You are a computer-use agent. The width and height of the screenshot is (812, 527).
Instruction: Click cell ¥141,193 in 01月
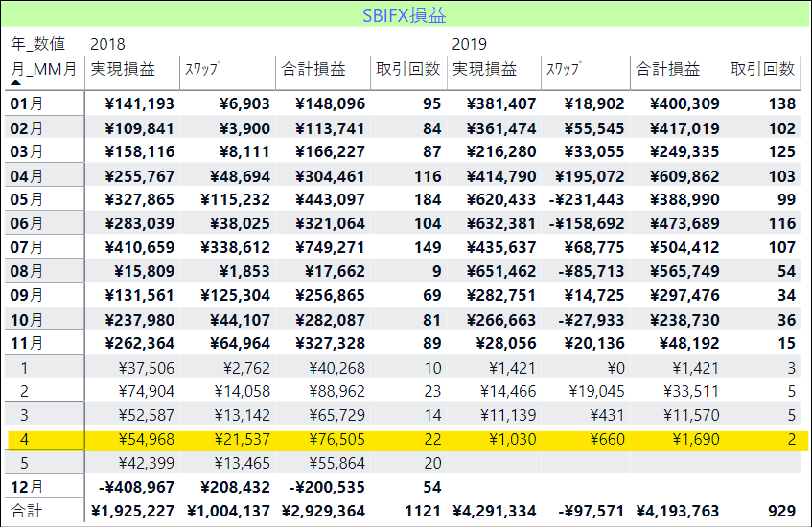pos(139,103)
